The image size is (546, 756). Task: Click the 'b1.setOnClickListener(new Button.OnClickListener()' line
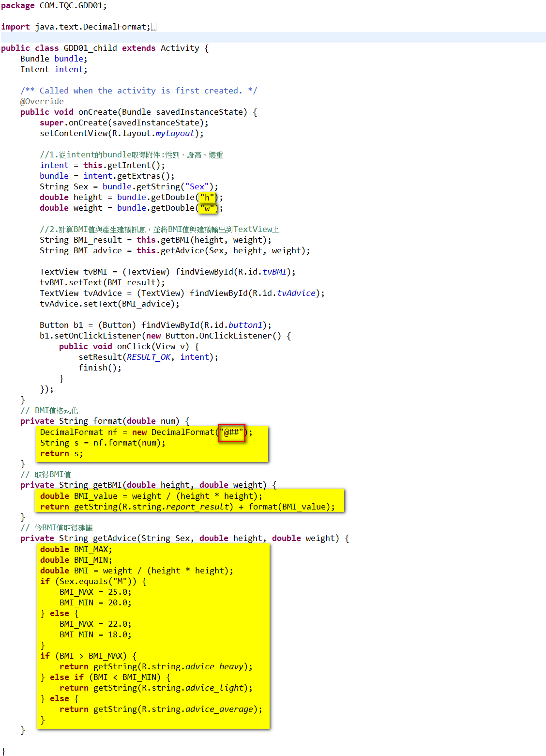click(166, 336)
